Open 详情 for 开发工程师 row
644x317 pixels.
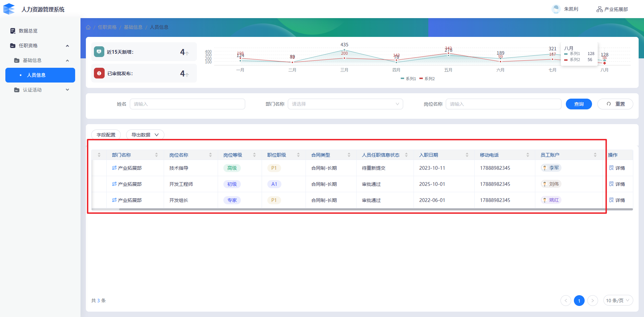pyautogui.click(x=617, y=184)
